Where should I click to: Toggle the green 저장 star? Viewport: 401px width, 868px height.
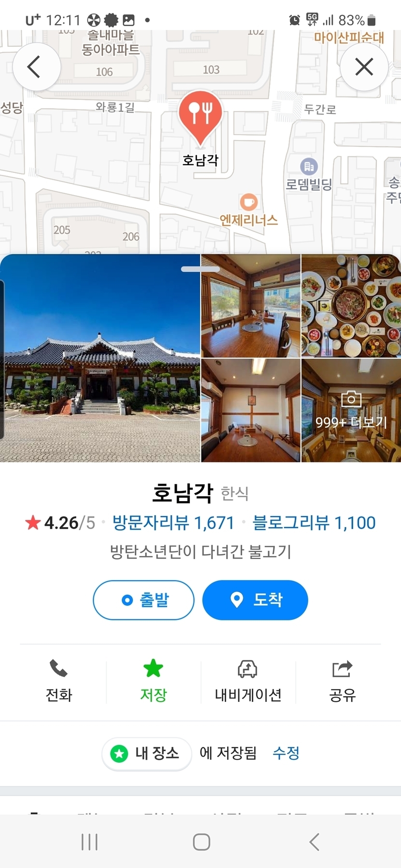click(153, 681)
